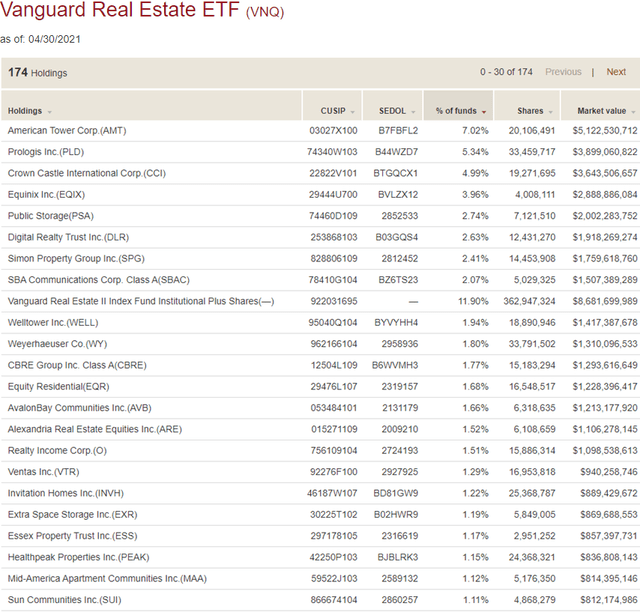Click SEDOL value BVLZX12

(398, 194)
